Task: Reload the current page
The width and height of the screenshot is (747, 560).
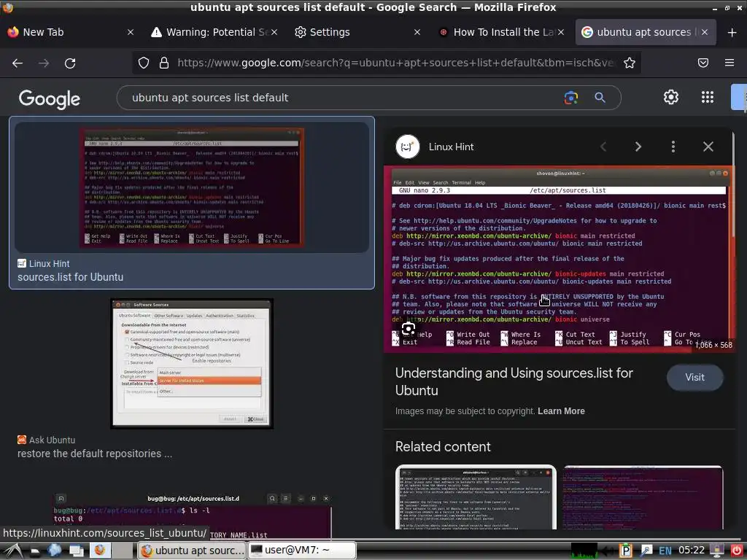Action: pyautogui.click(x=70, y=63)
